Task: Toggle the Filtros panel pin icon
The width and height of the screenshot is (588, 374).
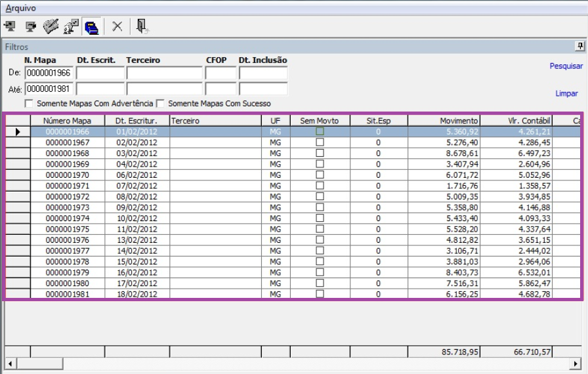Action: 580,47
